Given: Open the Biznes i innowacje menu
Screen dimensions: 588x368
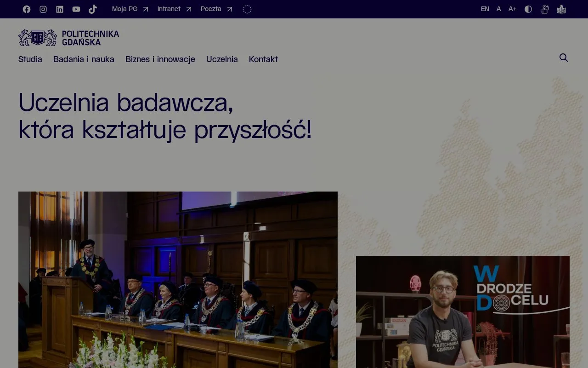Looking at the screenshot, I should 160,59.
